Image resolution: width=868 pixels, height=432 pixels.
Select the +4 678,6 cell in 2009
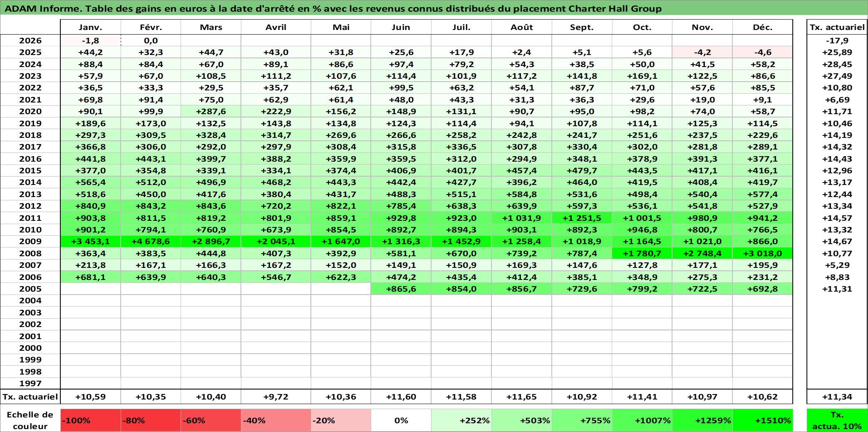151,241
